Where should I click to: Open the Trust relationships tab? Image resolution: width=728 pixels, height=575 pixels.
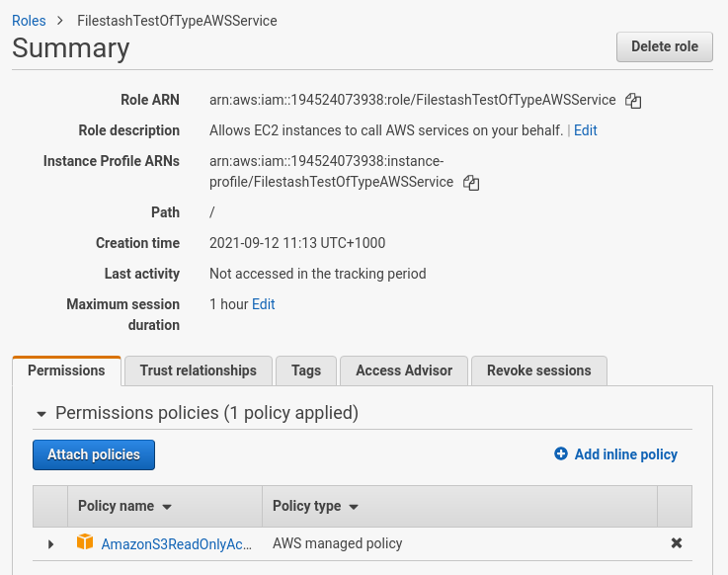coord(199,370)
